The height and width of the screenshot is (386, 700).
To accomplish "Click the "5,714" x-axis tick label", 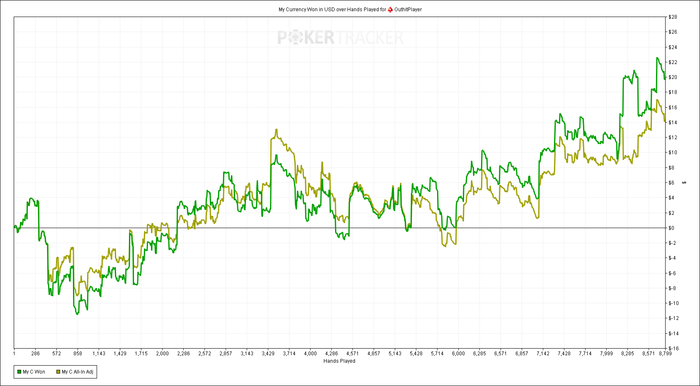I will [438, 353].
